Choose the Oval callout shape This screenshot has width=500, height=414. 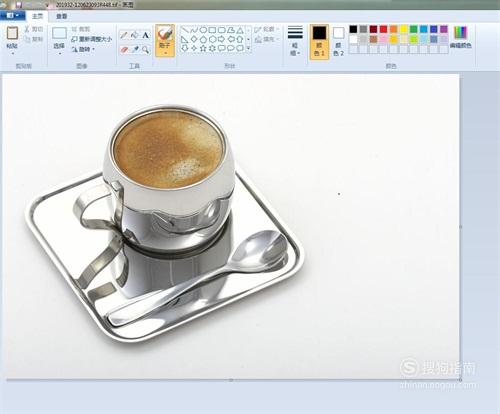coord(230,48)
